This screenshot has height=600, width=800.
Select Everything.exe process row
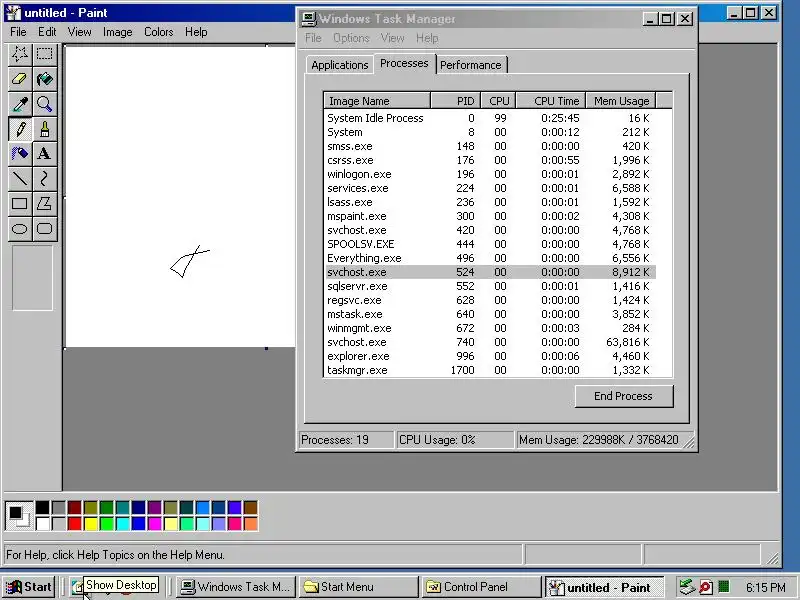(x=490, y=258)
